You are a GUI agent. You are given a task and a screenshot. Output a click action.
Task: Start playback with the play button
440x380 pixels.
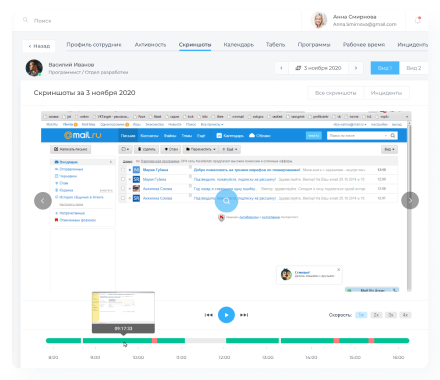[226, 315]
